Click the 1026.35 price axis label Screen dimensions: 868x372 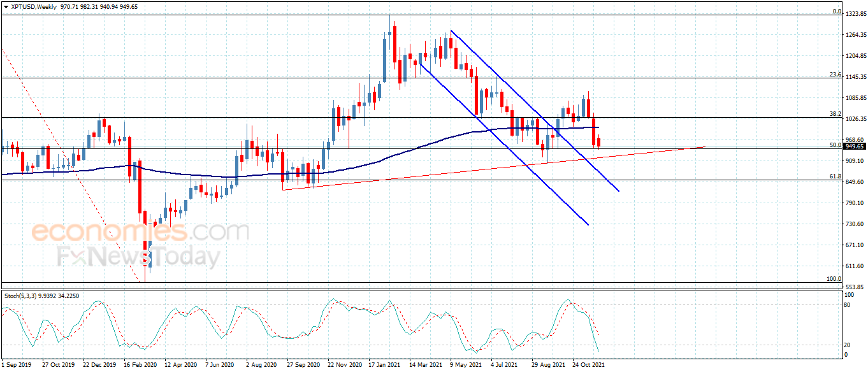[x=855, y=118]
